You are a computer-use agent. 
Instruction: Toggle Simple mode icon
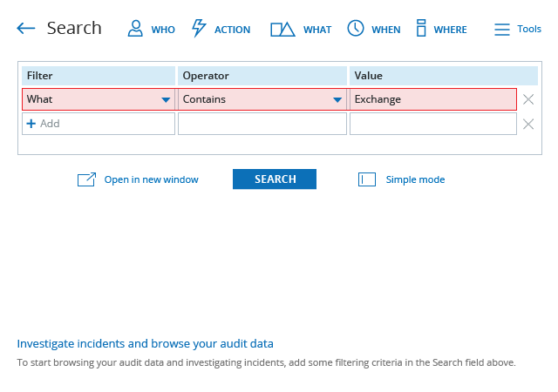[x=367, y=179]
